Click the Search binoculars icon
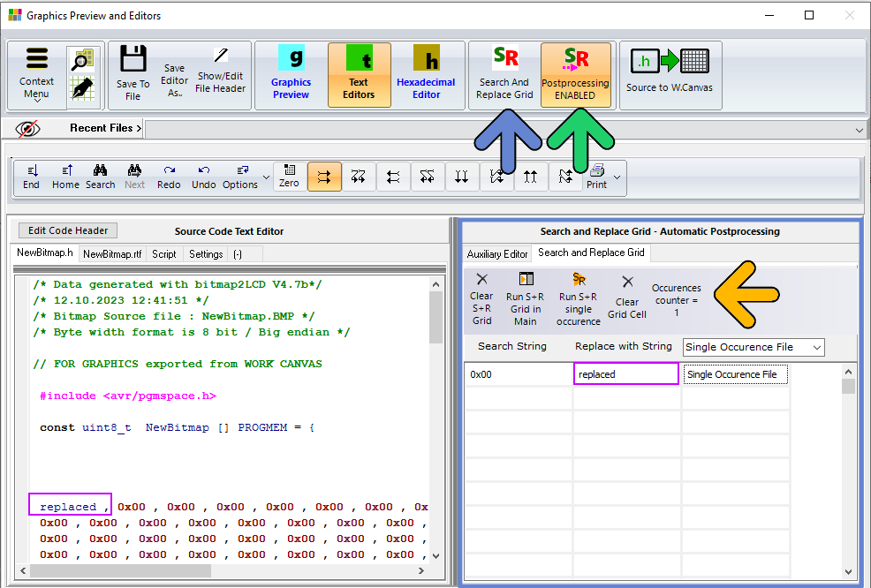 100,170
